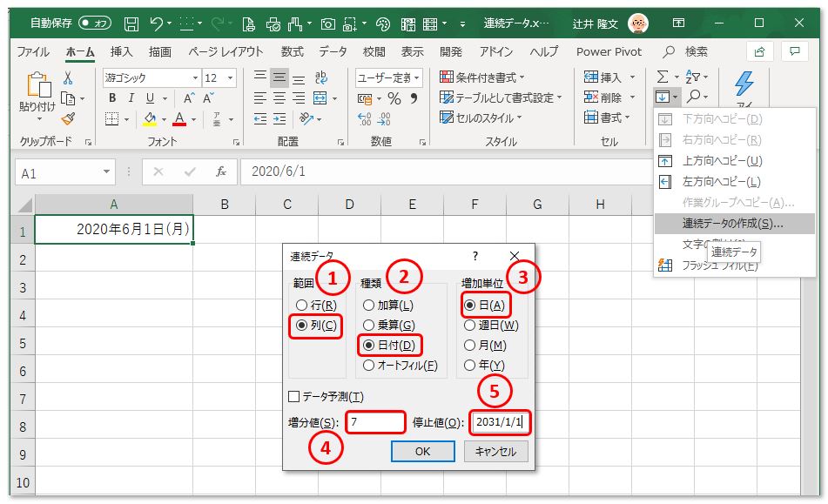Increase font size with larger A icon
The width and height of the screenshot is (828, 504).
pyautogui.click(x=189, y=98)
